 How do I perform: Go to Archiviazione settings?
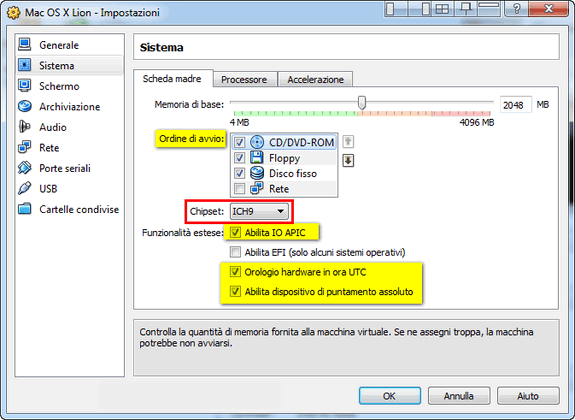tap(70, 107)
